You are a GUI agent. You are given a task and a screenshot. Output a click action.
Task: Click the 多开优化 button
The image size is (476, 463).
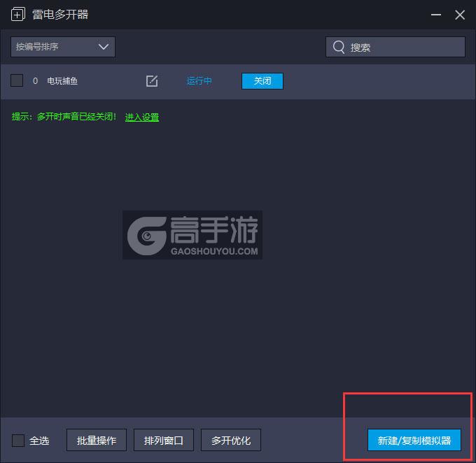tap(231, 440)
